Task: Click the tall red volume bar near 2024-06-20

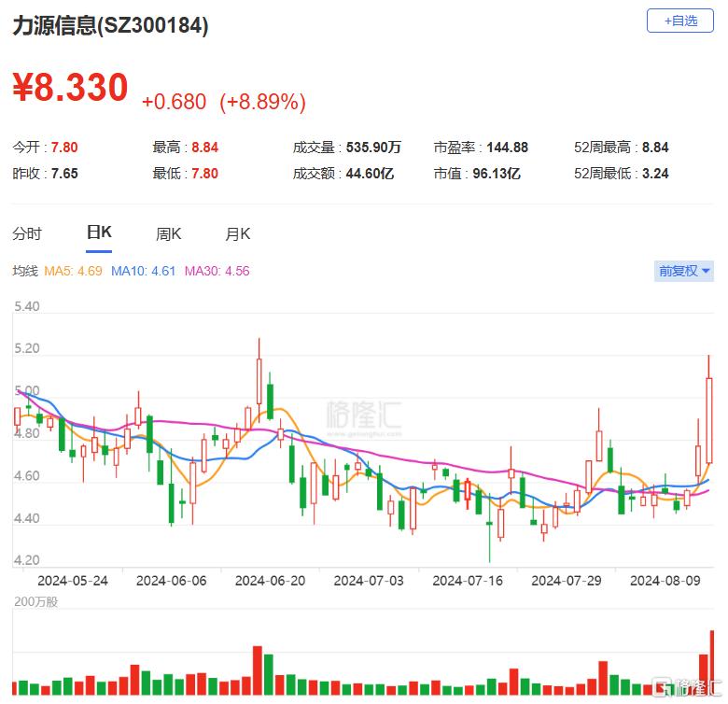Action: [x=258, y=670]
